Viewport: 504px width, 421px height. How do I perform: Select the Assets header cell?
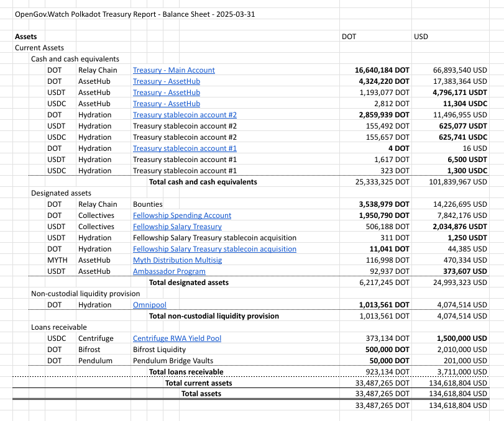(26, 37)
